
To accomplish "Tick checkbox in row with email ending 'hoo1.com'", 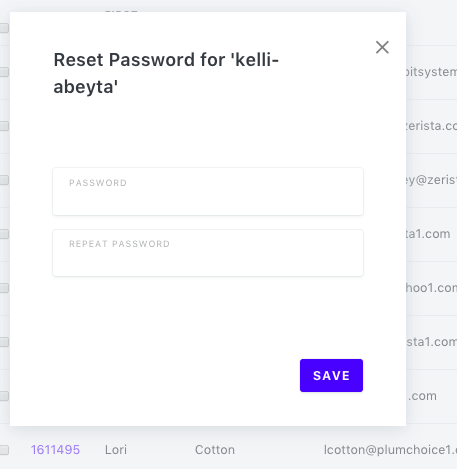I will tap(4, 288).
